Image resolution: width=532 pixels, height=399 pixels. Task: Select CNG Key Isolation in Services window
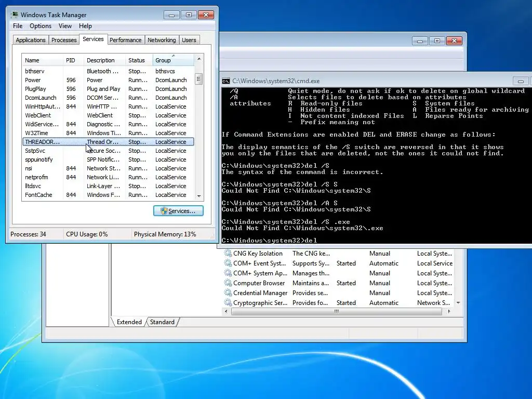(258, 254)
